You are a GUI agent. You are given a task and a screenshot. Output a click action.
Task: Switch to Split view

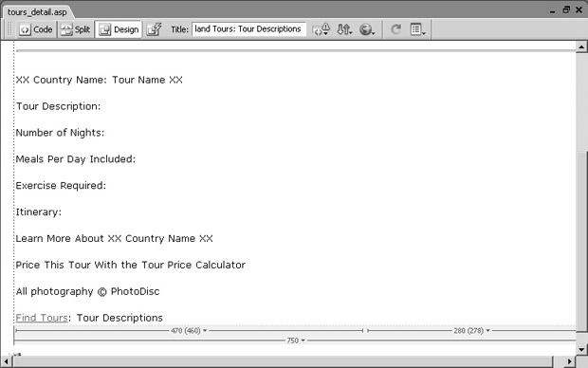[x=75, y=29]
